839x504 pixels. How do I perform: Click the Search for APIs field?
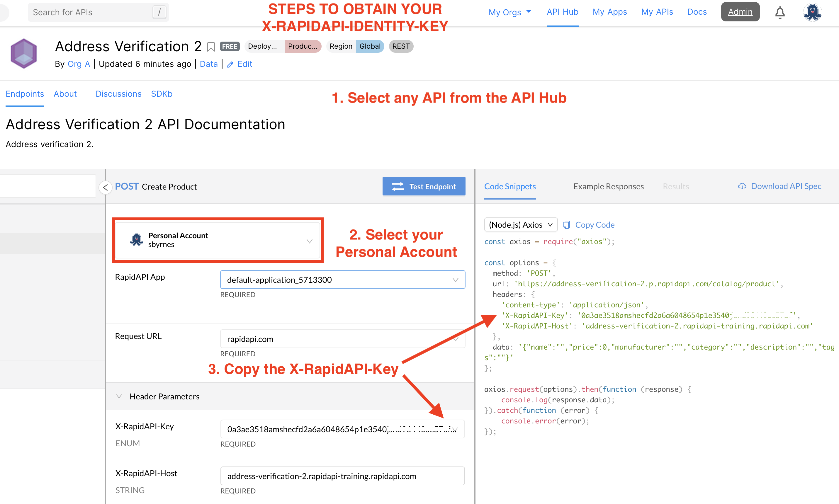click(92, 13)
